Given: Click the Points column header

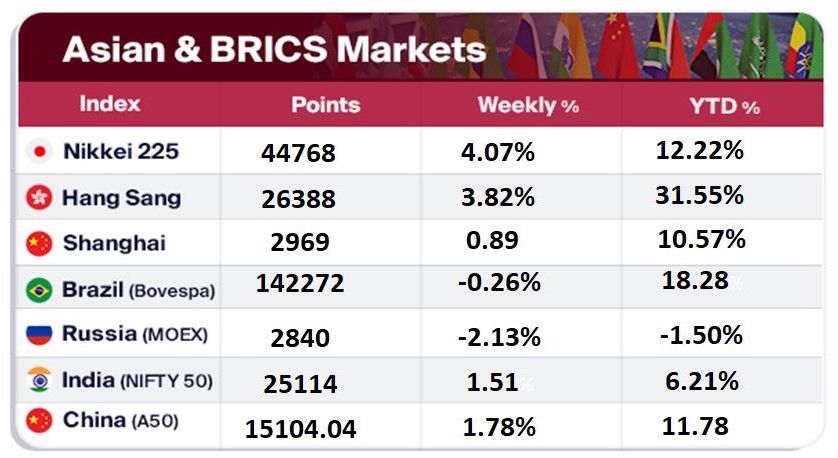Looking at the screenshot, I should (325, 105).
